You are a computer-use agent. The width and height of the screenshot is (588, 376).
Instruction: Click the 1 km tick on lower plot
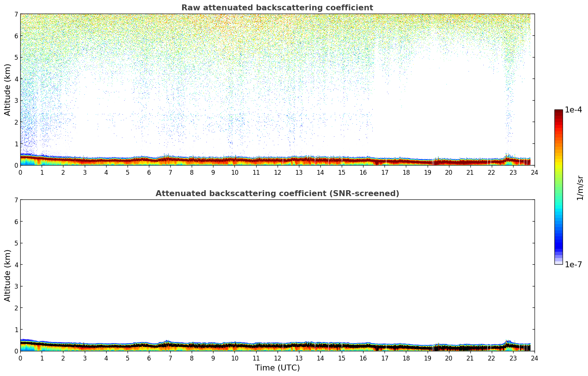16,329
